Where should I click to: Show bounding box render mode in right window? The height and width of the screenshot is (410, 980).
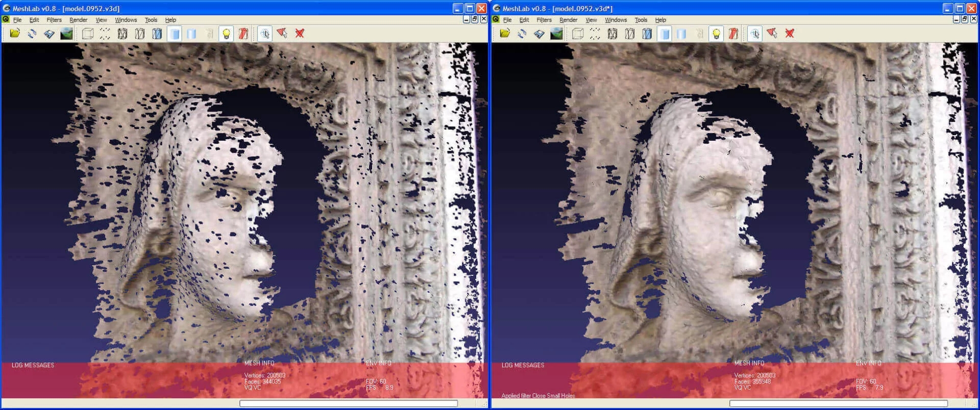578,34
